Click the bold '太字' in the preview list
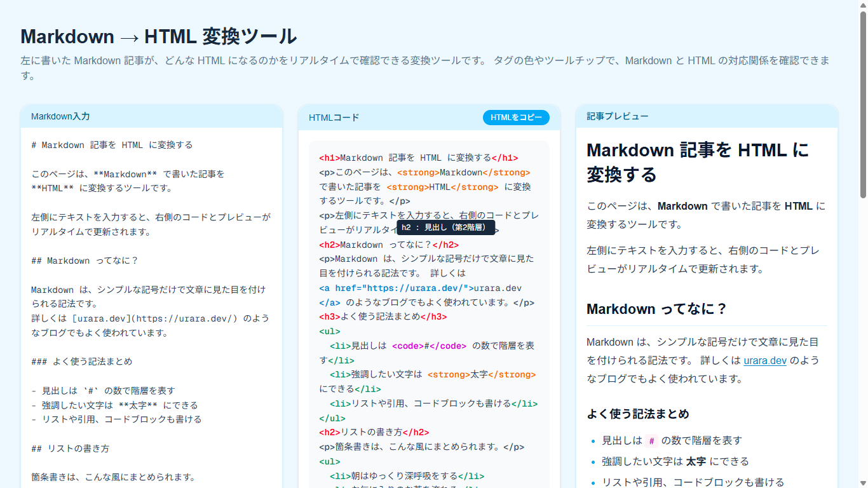Screen dimensions: 868x488 pos(696,461)
